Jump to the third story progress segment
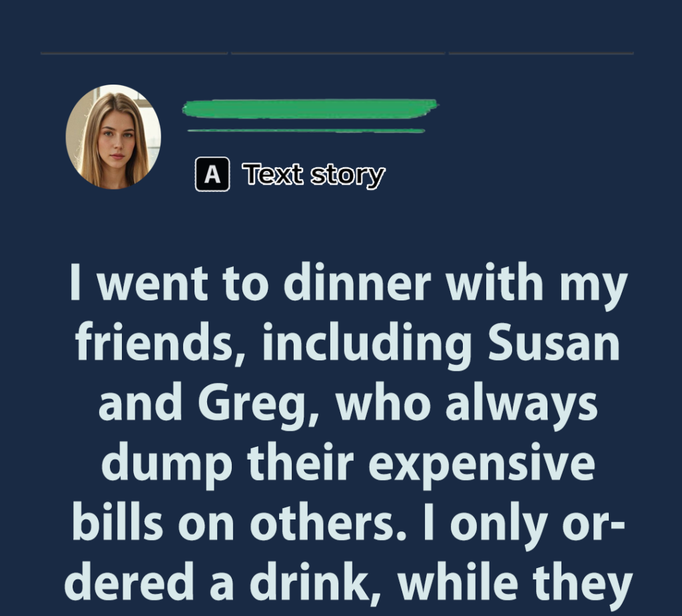Screen dimensions: 682x616 pos(541,53)
